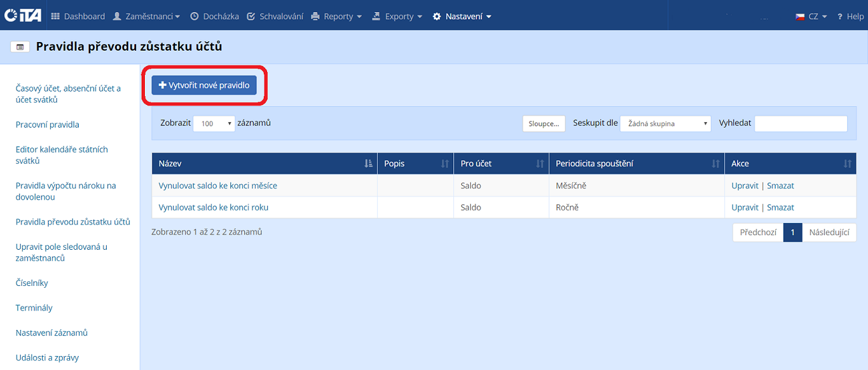
Task: Click the panel icon beside page title
Action: 19,47
